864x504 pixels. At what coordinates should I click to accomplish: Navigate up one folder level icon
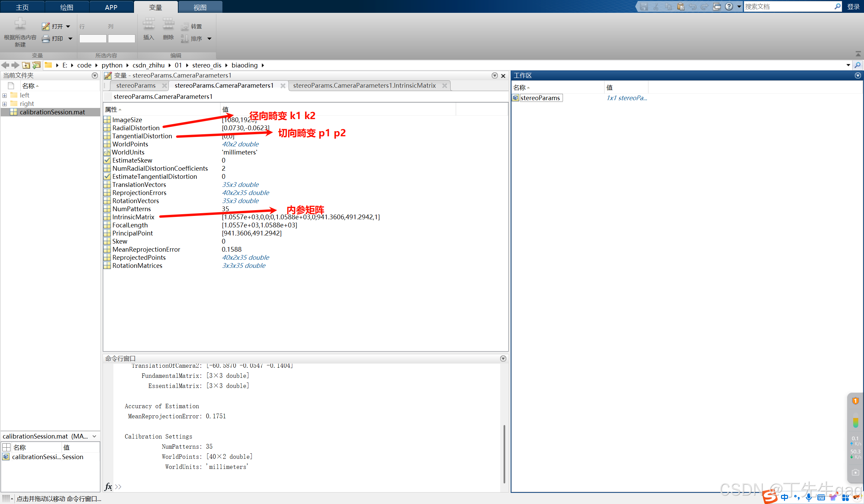click(26, 65)
